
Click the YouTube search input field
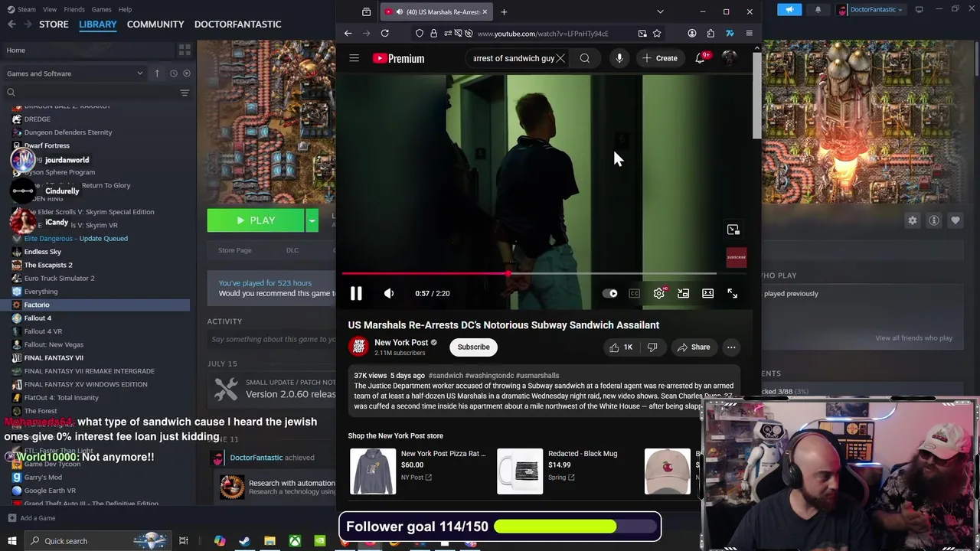point(513,58)
